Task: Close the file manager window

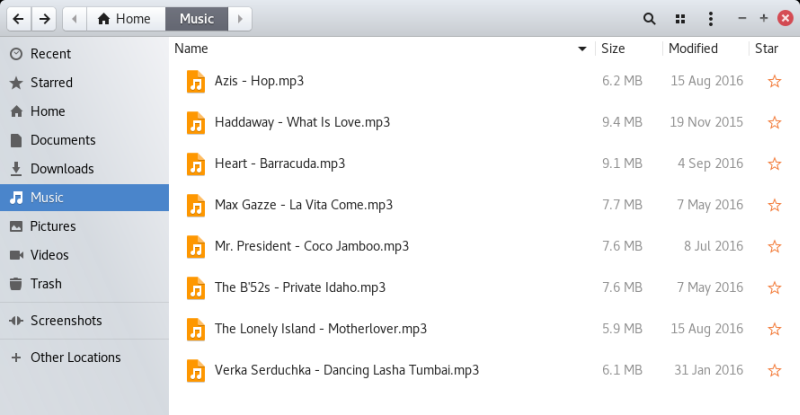Action: coord(785,18)
